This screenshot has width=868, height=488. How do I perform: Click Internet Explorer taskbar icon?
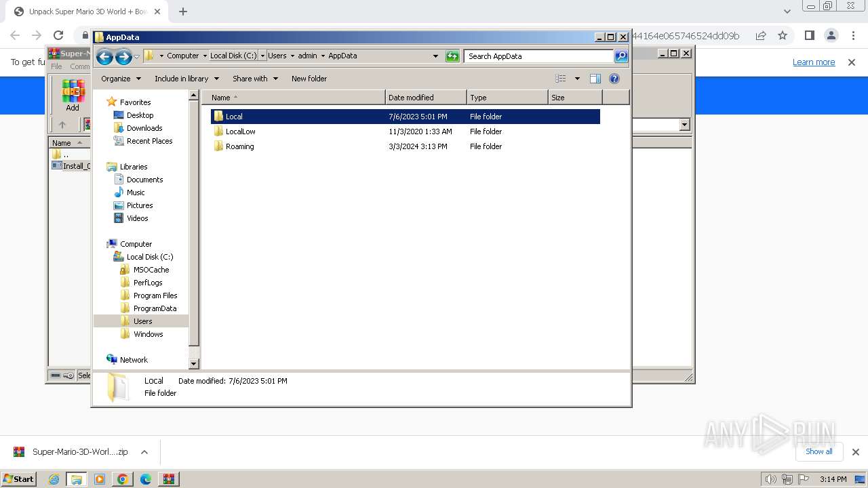(x=54, y=479)
